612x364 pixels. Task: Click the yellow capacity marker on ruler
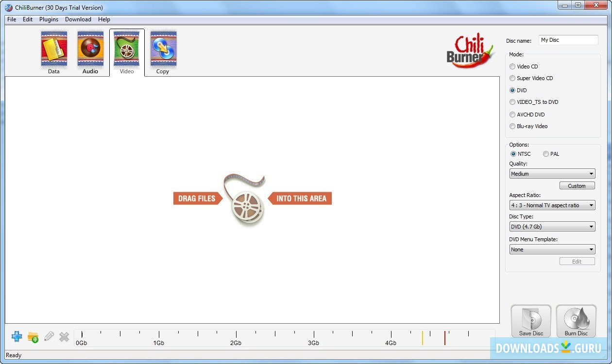click(x=422, y=338)
